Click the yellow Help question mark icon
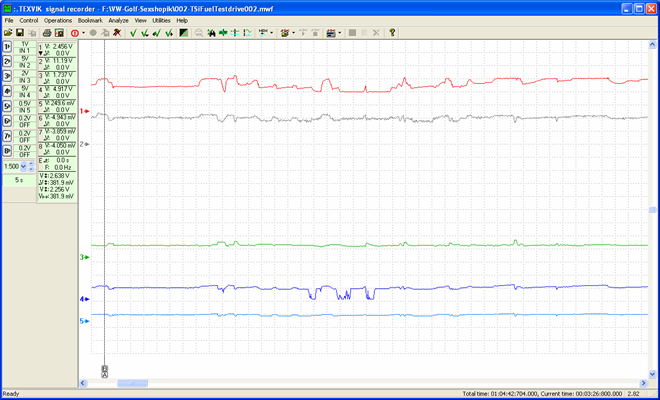Screen dimensions: 660x400 coord(392,33)
